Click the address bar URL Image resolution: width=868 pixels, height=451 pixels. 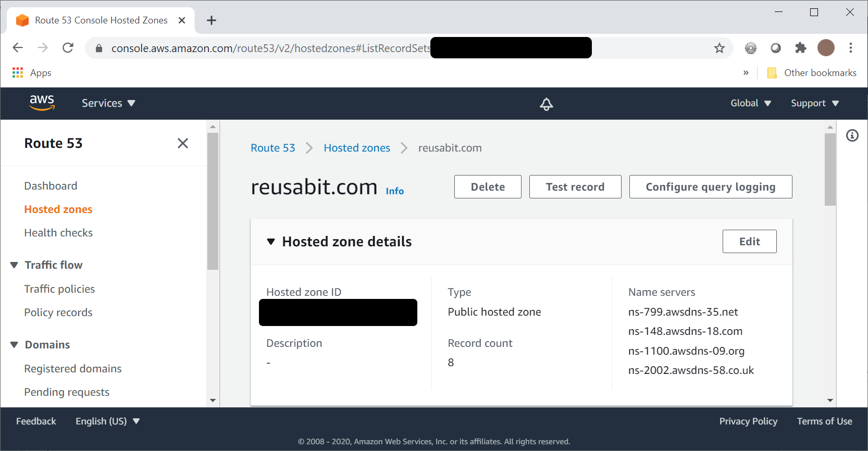(x=271, y=48)
